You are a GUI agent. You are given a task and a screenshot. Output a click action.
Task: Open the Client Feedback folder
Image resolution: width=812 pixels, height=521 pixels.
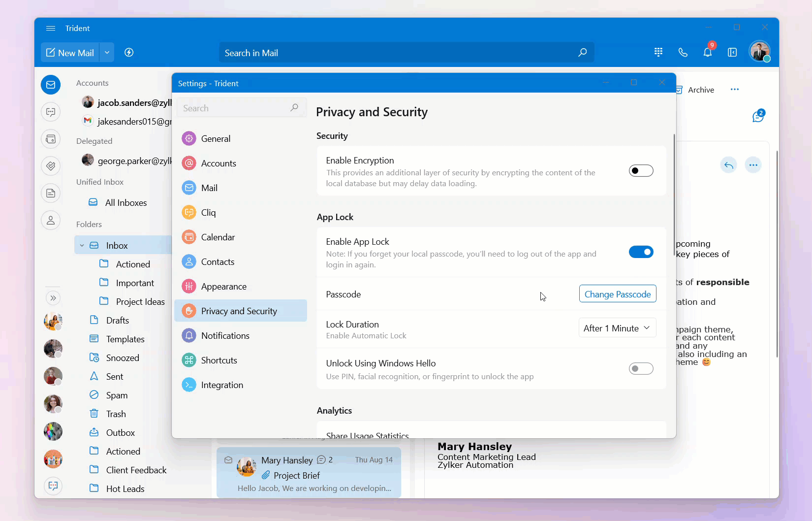click(128, 470)
